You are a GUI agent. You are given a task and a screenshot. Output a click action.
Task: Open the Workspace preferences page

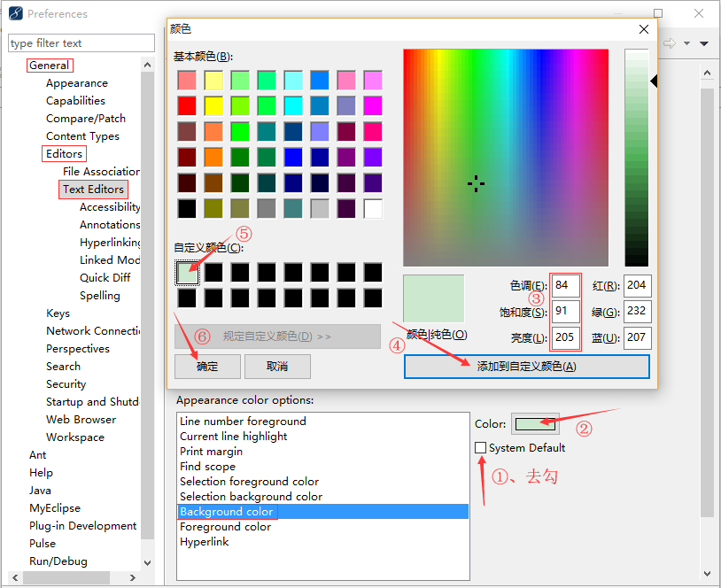[75, 437]
